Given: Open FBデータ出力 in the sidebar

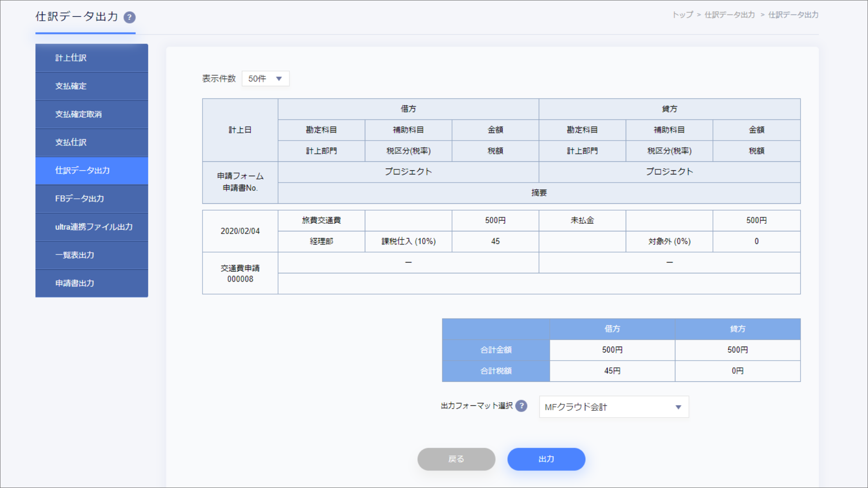Looking at the screenshot, I should (x=92, y=198).
